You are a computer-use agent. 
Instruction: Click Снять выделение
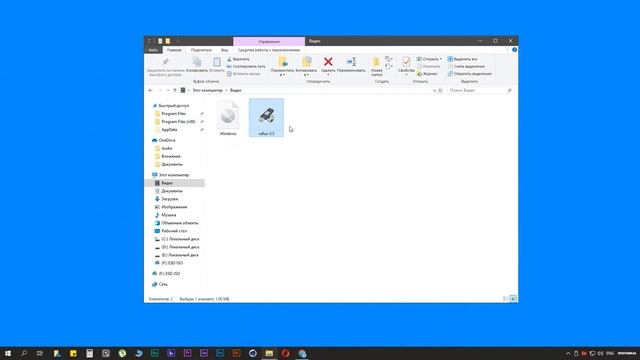(x=466, y=67)
